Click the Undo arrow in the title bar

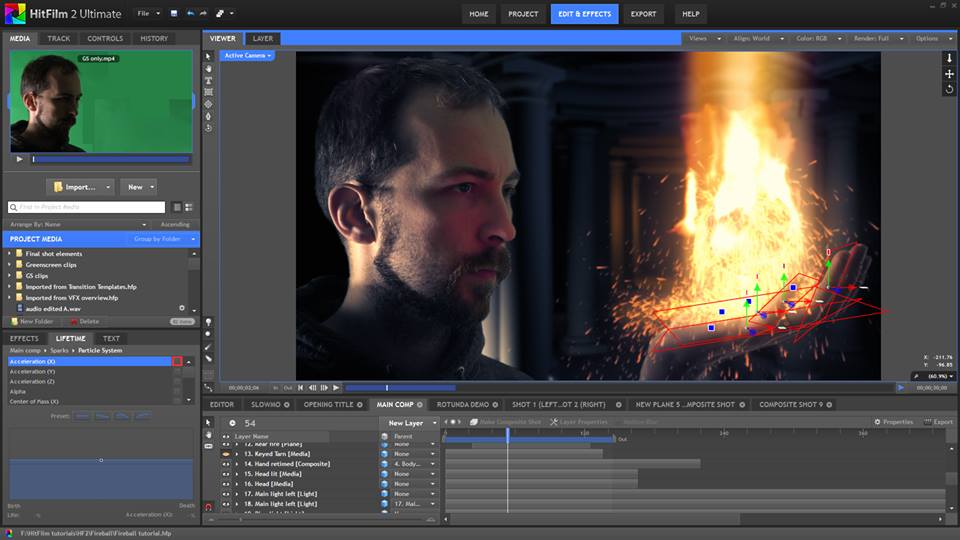[190, 13]
